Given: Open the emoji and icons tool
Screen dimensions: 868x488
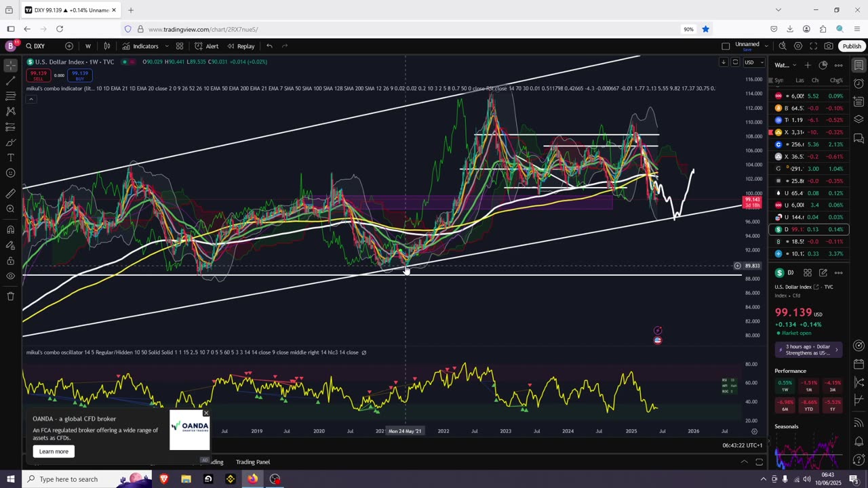Looking at the screenshot, I should (10, 173).
